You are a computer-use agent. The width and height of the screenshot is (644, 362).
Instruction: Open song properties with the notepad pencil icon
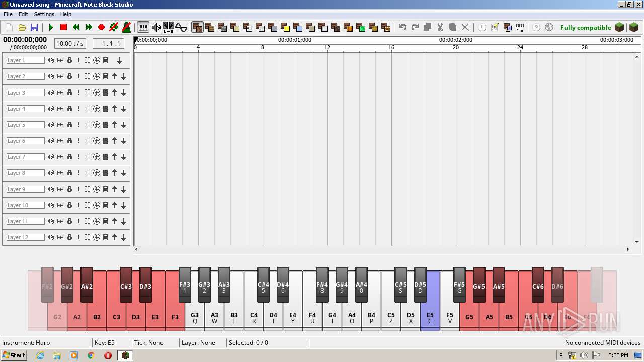495,27
